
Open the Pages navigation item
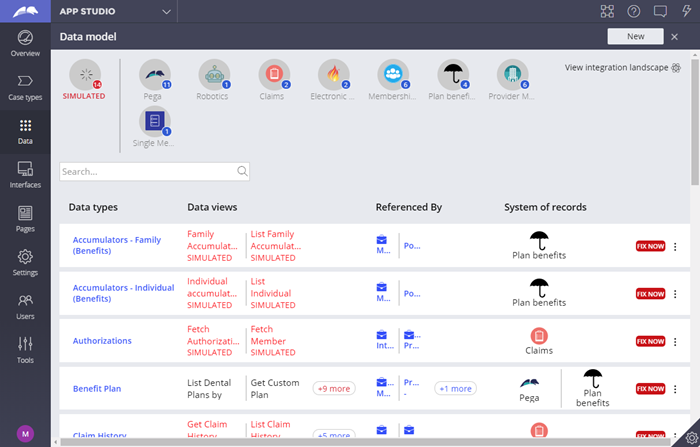pyautogui.click(x=25, y=219)
